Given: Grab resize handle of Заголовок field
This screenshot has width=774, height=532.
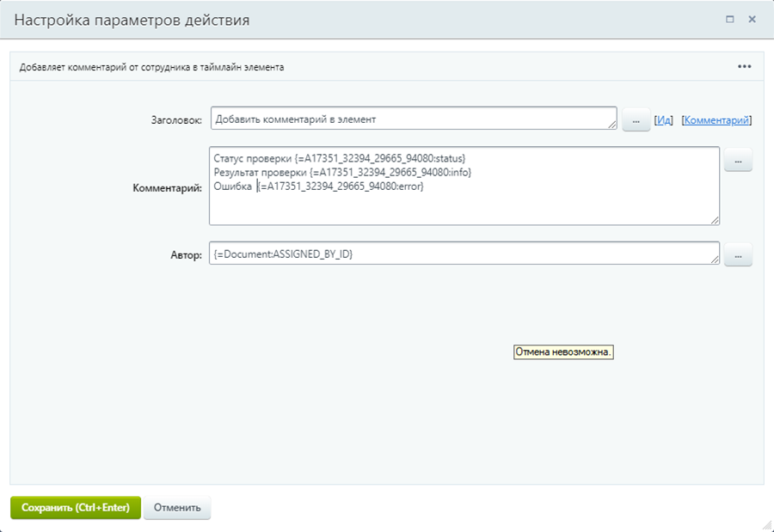Looking at the screenshot, I should pyautogui.click(x=613, y=126).
